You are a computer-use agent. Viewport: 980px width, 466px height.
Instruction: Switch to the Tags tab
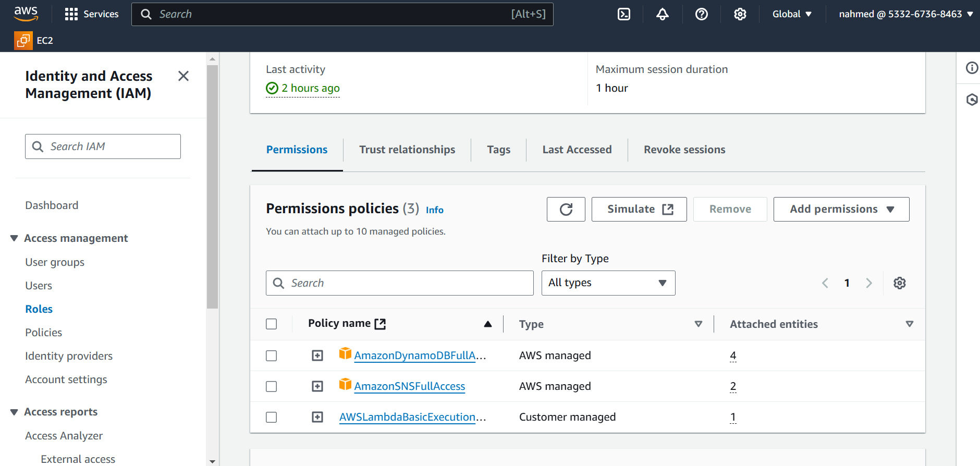499,150
